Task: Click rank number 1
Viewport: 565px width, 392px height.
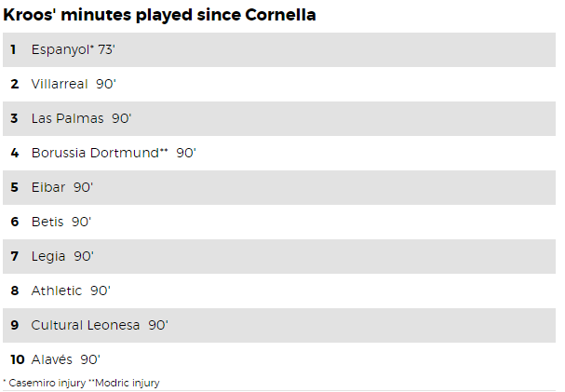Action: pos(13,49)
